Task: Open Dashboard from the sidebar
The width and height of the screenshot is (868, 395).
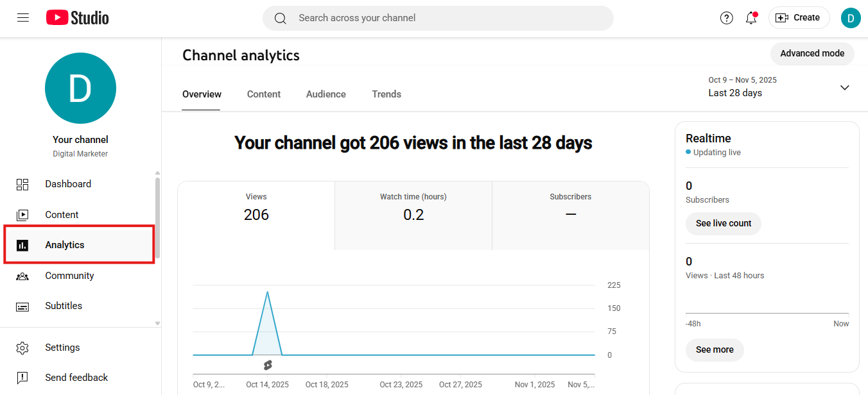Action: [x=67, y=184]
